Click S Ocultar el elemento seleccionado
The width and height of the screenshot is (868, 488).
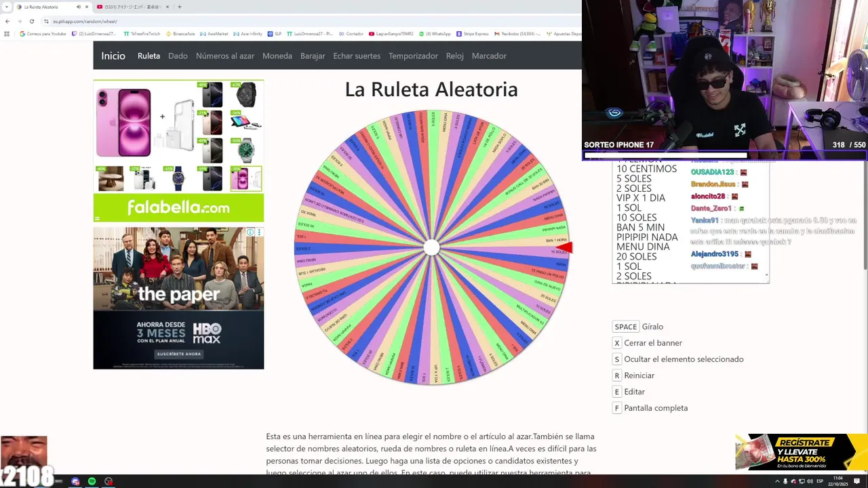coord(678,359)
